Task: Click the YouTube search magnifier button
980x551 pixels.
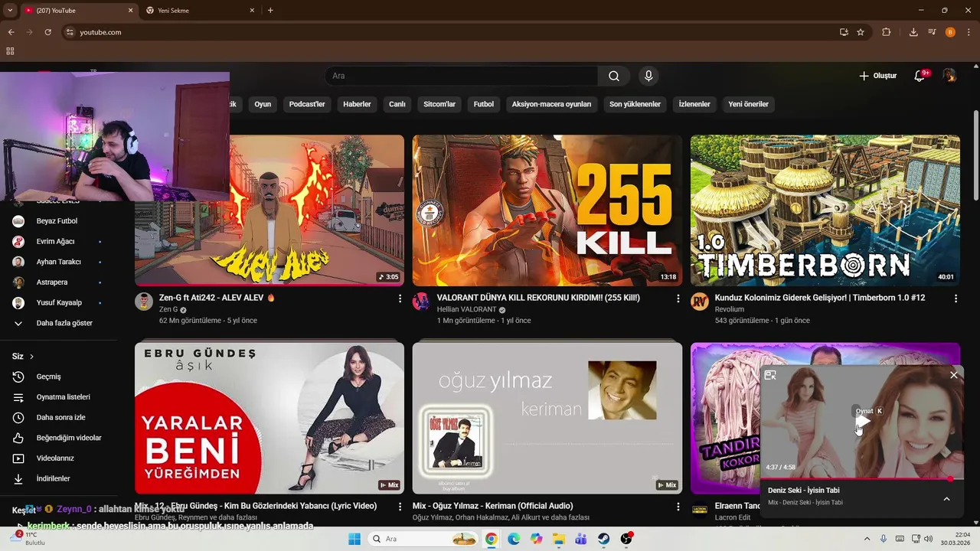Action: [614, 76]
